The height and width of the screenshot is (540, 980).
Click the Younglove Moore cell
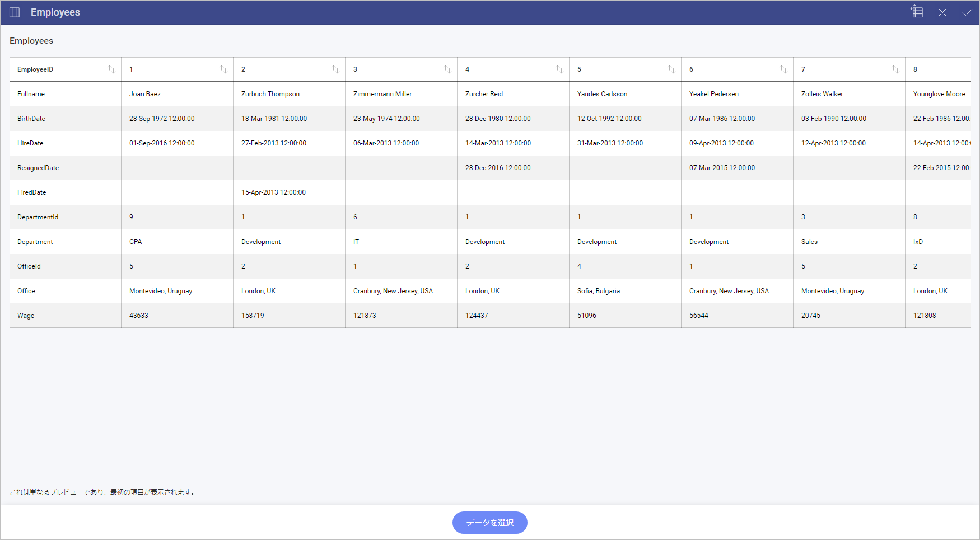[x=939, y=94]
